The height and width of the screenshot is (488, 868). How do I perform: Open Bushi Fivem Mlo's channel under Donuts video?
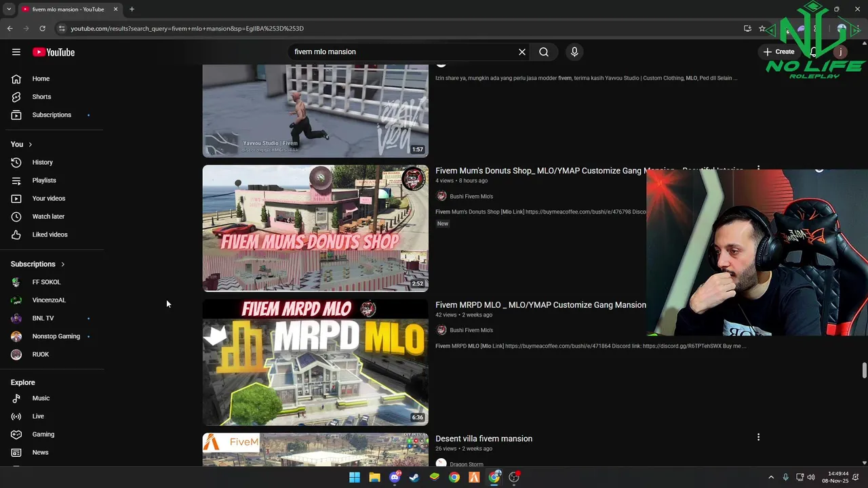[x=471, y=197]
